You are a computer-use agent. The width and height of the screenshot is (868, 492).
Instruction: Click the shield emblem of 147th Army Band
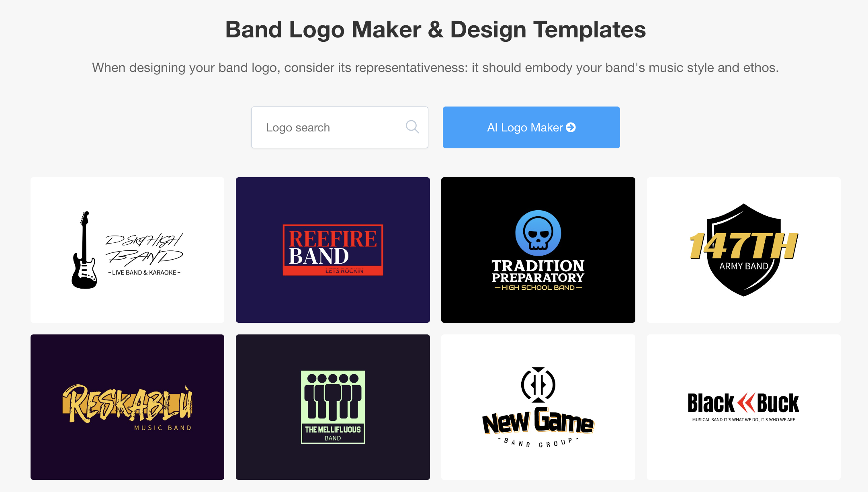(744, 250)
